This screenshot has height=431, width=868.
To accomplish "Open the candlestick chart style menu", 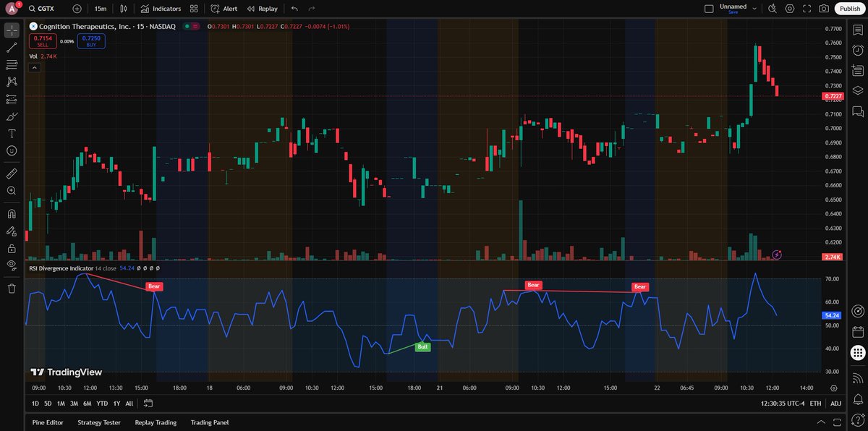I will click(124, 9).
